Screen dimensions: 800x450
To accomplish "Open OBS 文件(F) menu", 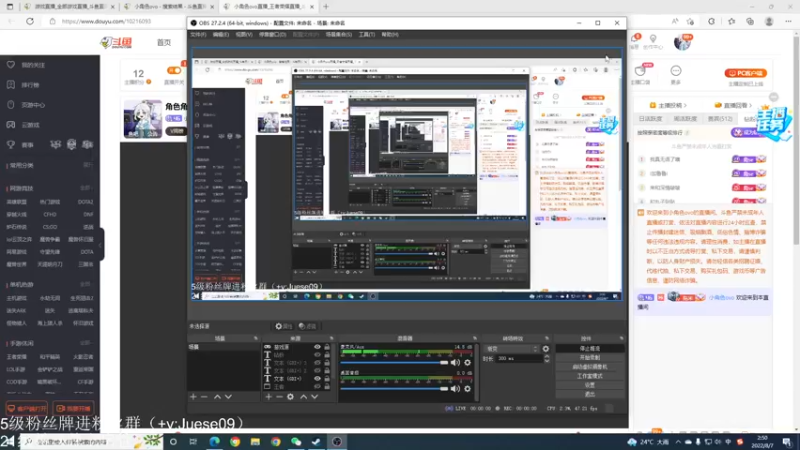I will coord(198,35).
